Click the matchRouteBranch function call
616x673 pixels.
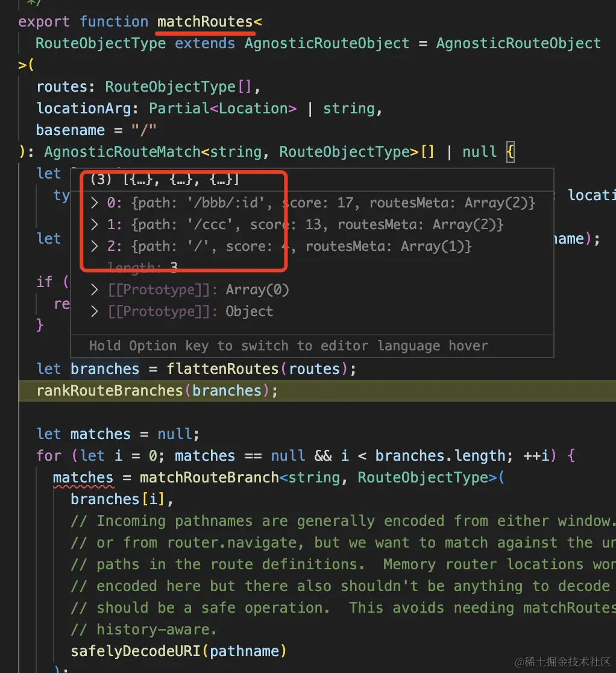[x=209, y=478]
